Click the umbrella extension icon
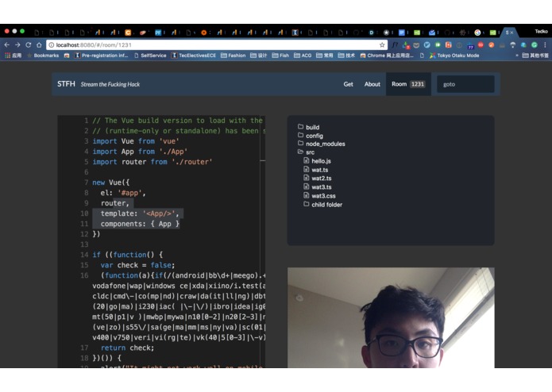This screenshot has width=552, height=392. [513, 45]
